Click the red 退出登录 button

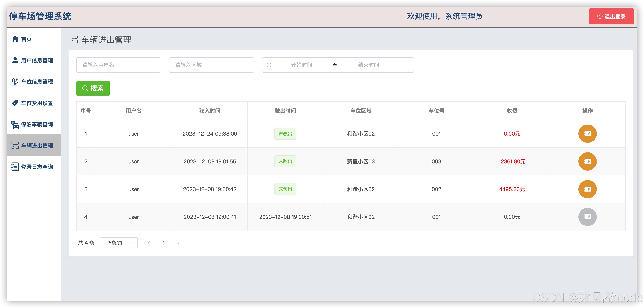[611, 17]
